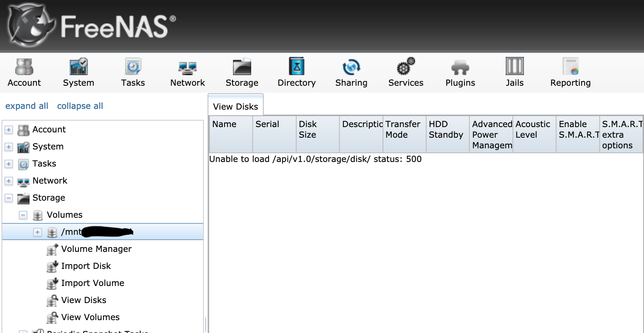
Task: Sort by the Serial column header
Action: [274, 134]
